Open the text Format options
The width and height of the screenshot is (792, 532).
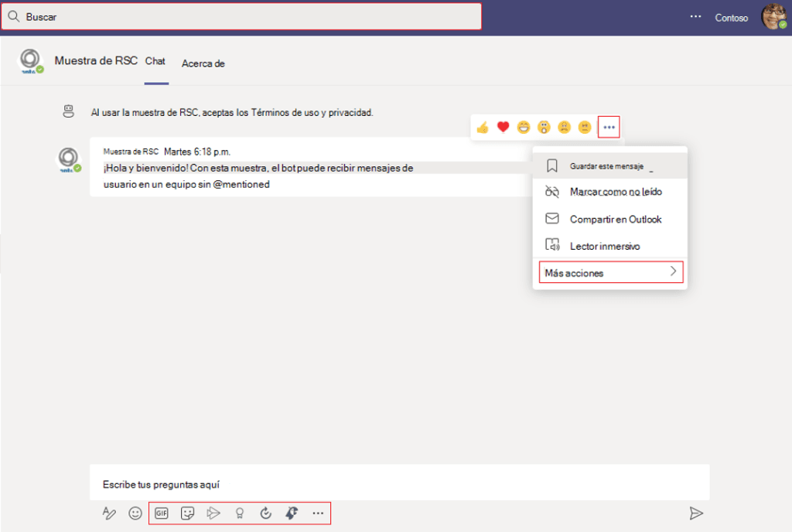click(x=109, y=513)
